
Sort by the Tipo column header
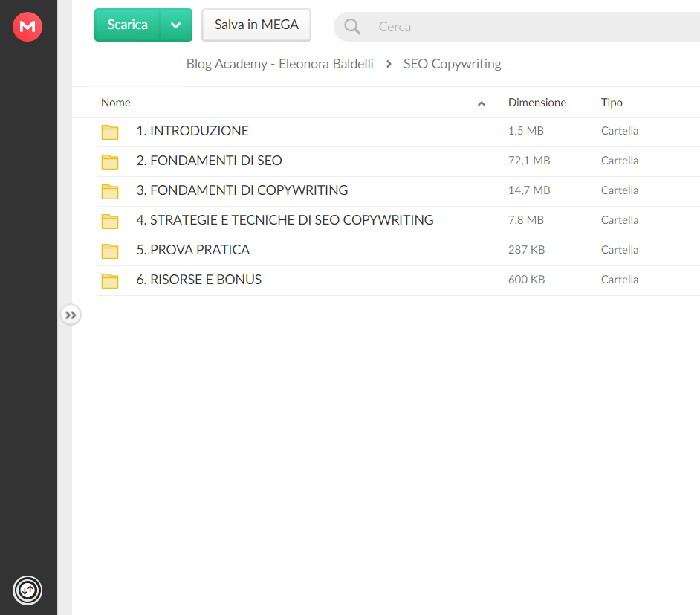click(x=612, y=103)
